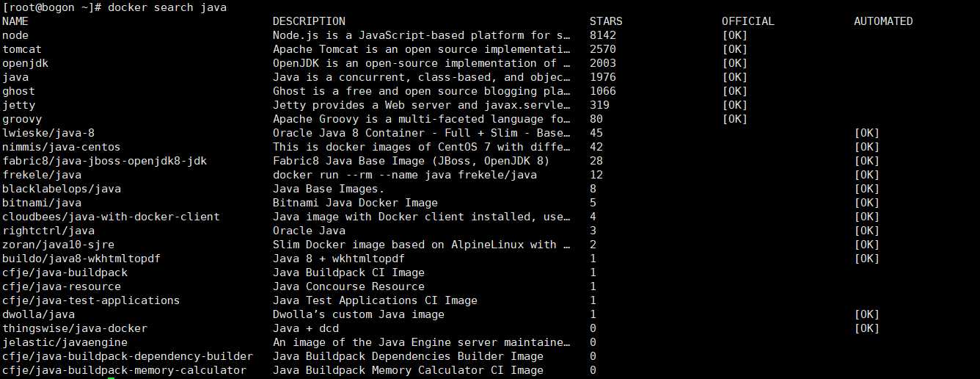The image size is (980, 379).
Task: Click the OFFICIAL column header
Action: (x=748, y=21)
